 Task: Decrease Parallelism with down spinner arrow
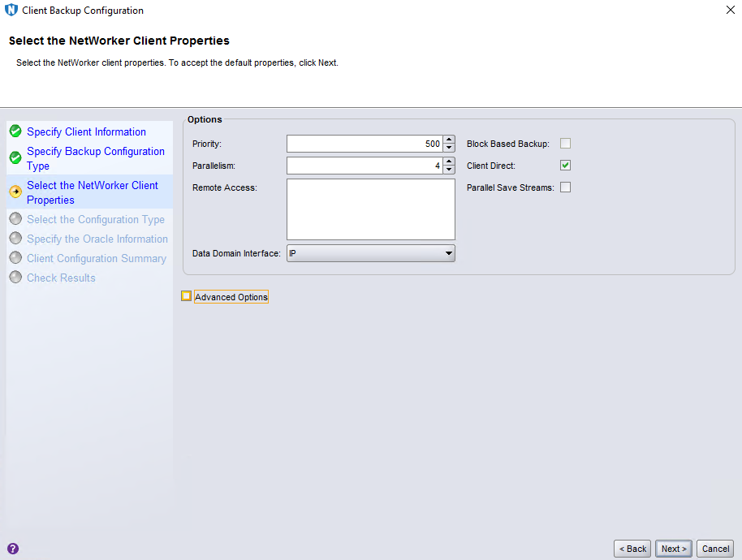pyautogui.click(x=449, y=170)
